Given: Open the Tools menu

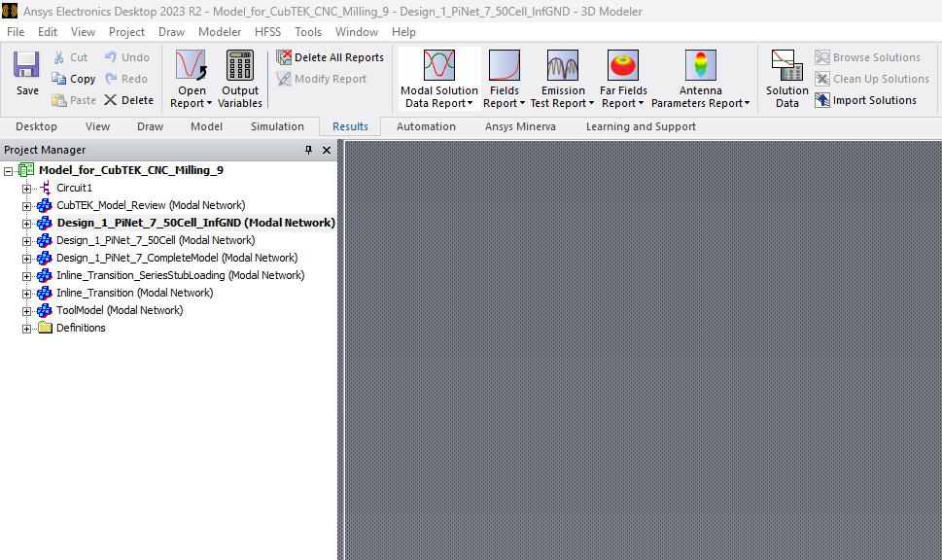Looking at the screenshot, I should [308, 32].
